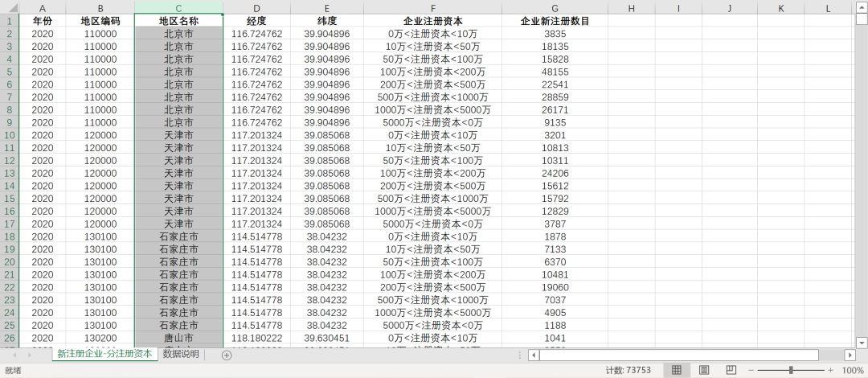Select row 10 header

coord(10,135)
